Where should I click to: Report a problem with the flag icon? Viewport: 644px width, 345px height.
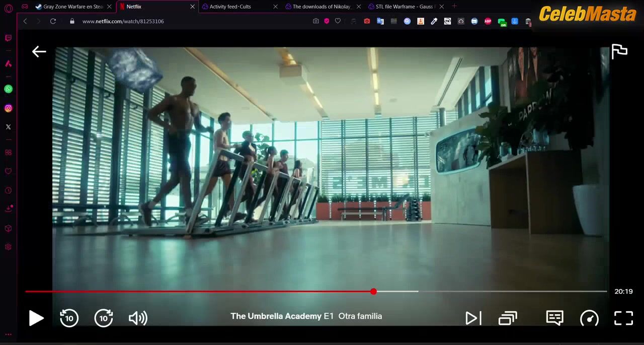(619, 51)
